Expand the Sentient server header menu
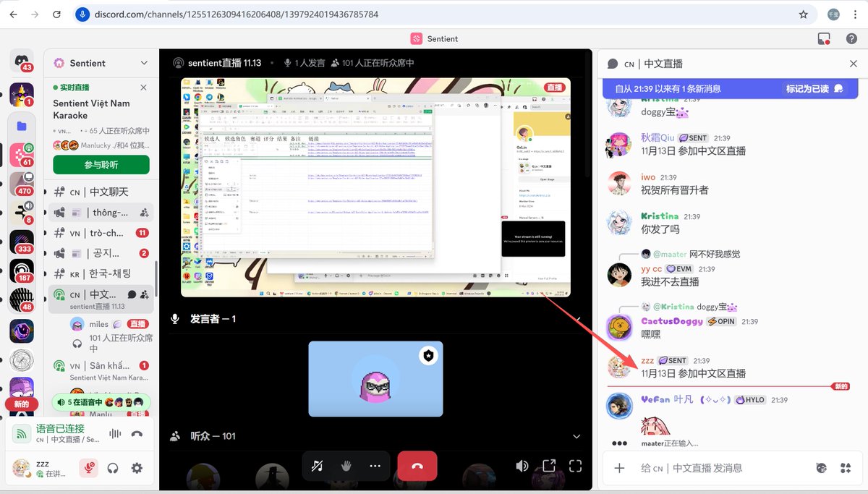This screenshot has height=494, width=868. pos(143,63)
